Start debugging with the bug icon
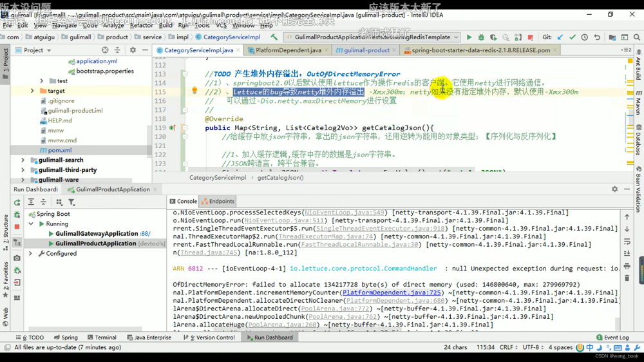 click(481, 37)
